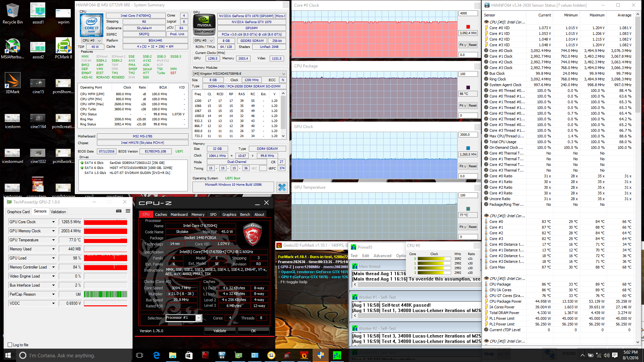The width and height of the screenshot is (644, 362).
Task: Switch to the Mainboard tab in CPU-Z
Action: click(179, 215)
